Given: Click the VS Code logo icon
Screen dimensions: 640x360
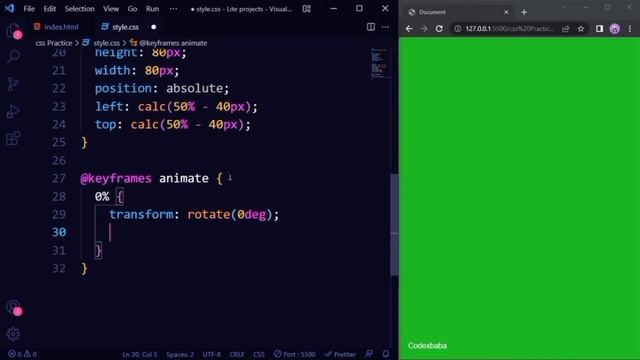Looking at the screenshot, I should coord(9,8).
